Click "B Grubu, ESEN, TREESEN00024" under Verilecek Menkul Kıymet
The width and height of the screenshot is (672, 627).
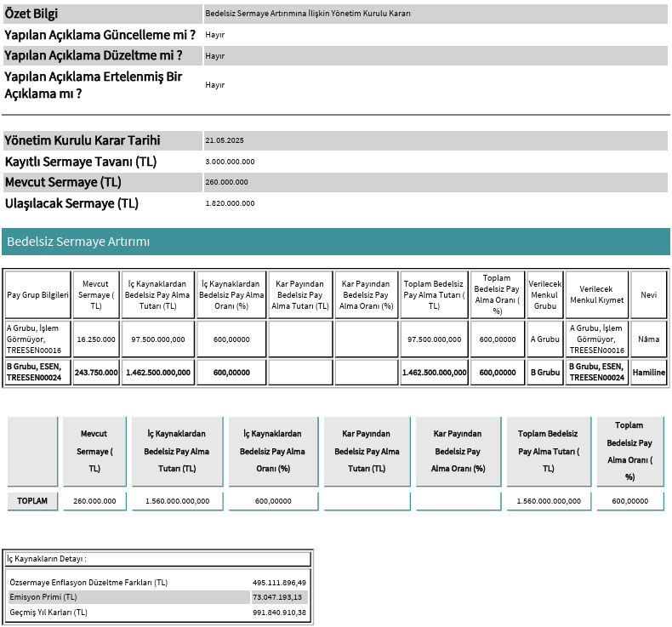596,372
